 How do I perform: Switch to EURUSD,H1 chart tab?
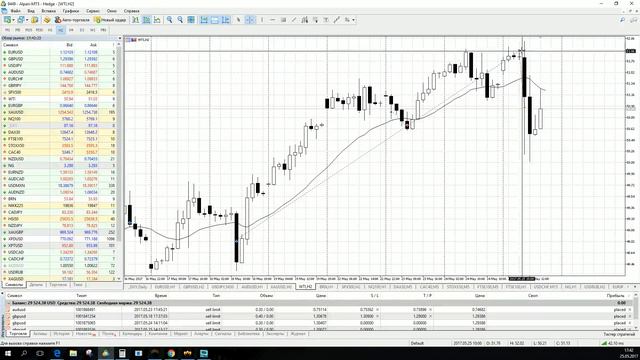point(164,287)
